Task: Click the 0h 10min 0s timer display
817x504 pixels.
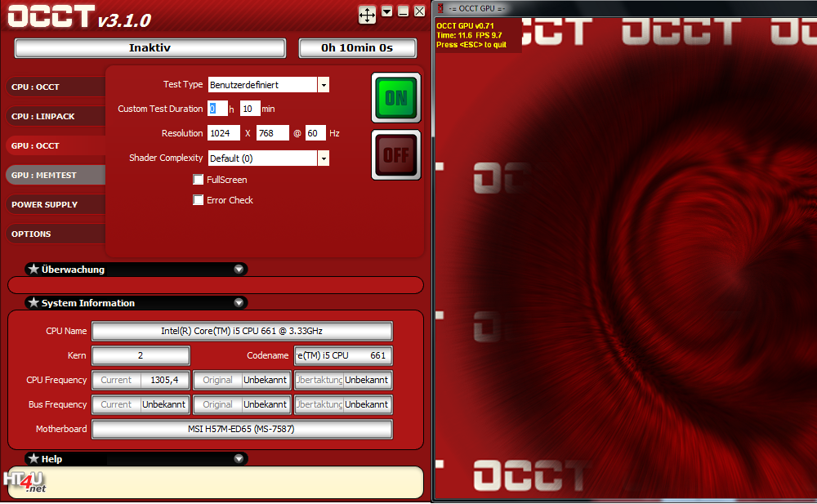Action: tap(358, 48)
